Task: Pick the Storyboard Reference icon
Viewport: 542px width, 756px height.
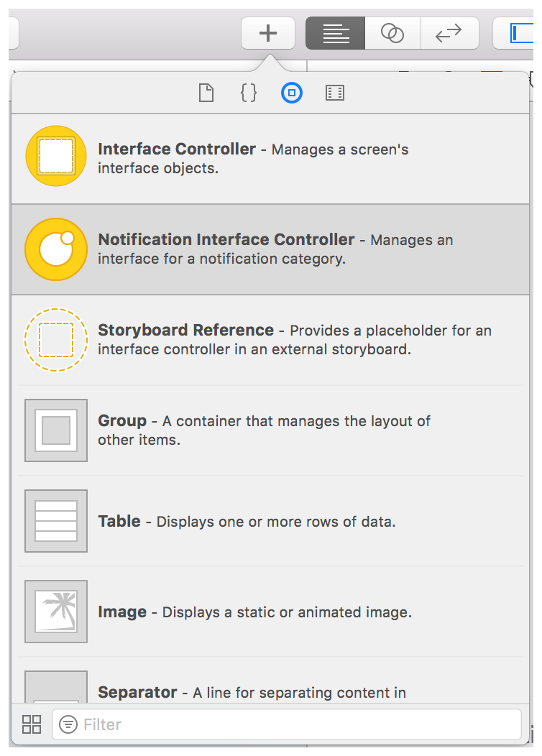Action: 56,340
